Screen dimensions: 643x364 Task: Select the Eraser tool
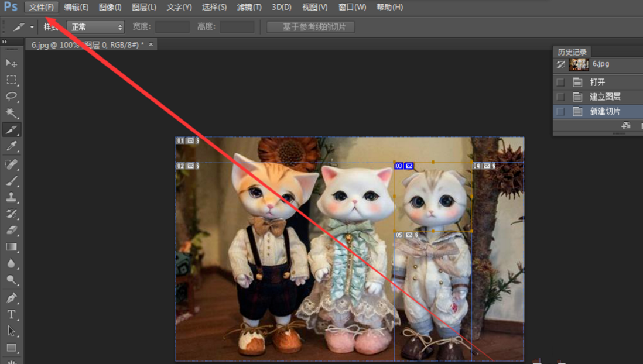pyautogui.click(x=11, y=231)
